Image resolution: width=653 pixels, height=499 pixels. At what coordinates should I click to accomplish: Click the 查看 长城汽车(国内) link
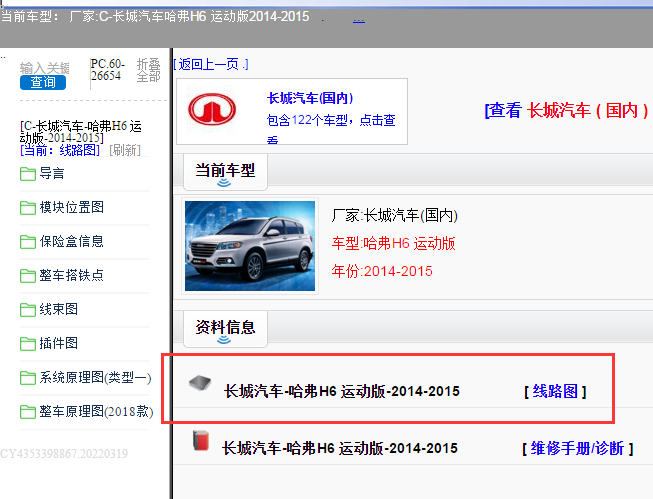coord(566,110)
